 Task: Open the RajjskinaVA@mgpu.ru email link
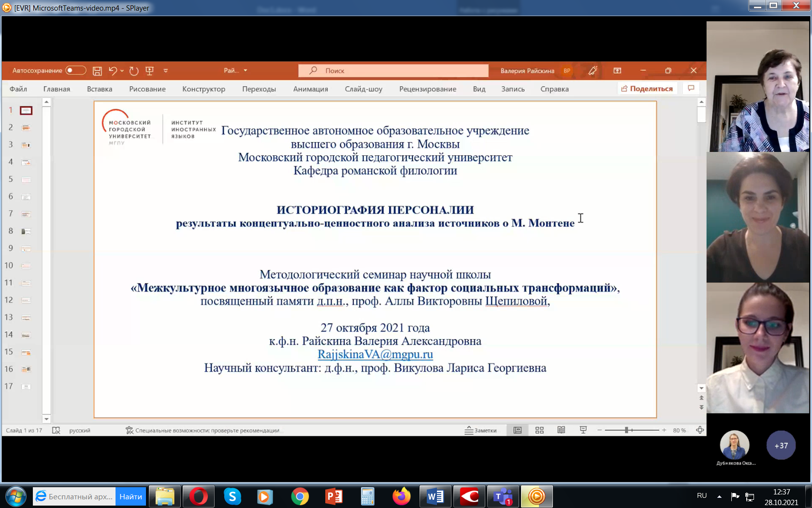(x=375, y=354)
